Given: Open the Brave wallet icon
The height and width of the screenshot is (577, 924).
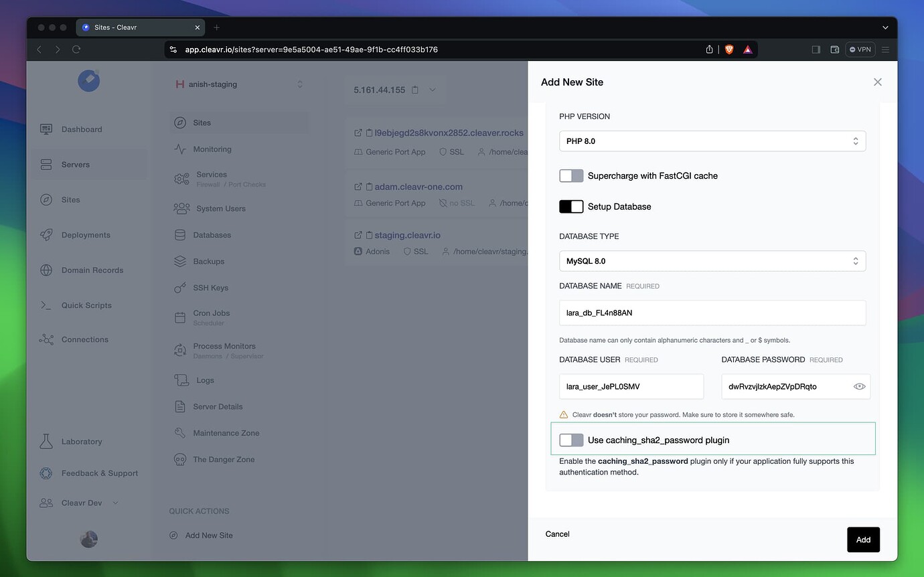Looking at the screenshot, I should [834, 50].
